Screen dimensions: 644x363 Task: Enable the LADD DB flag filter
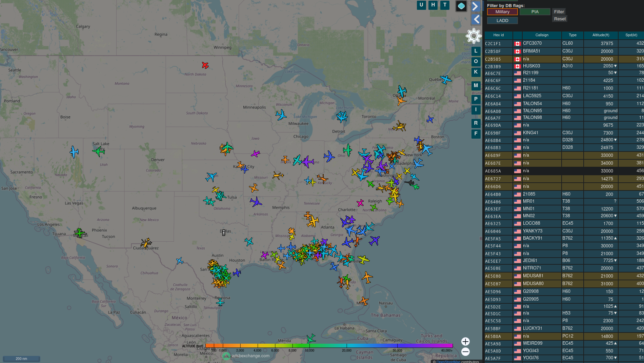pos(502,21)
